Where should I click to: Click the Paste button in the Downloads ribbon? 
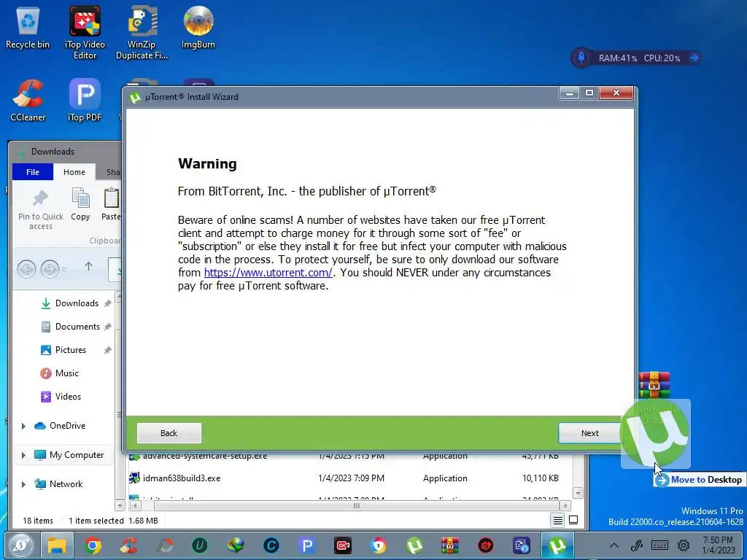[x=111, y=204]
